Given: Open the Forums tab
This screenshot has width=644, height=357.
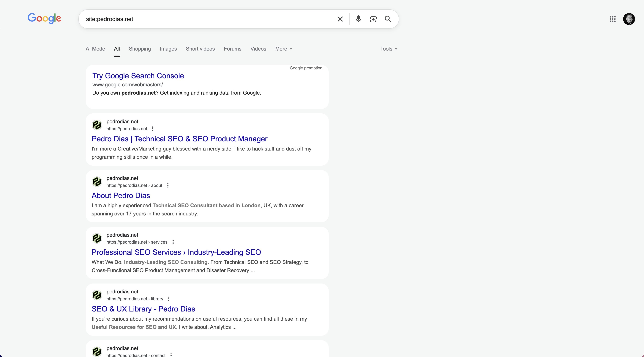Looking at the screenshot, I should 233,49.
